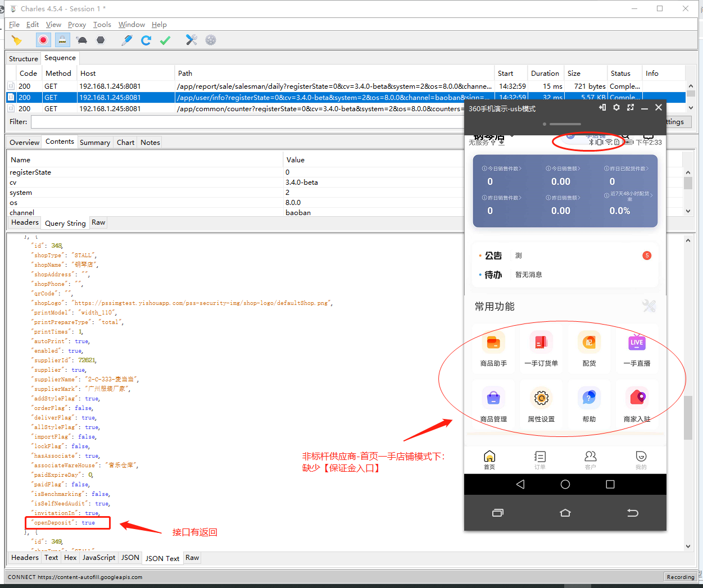Screen dimensions: 703x588
Task: Click the 360 phone demo settings gear icon
Action: (x=616, y=107)
